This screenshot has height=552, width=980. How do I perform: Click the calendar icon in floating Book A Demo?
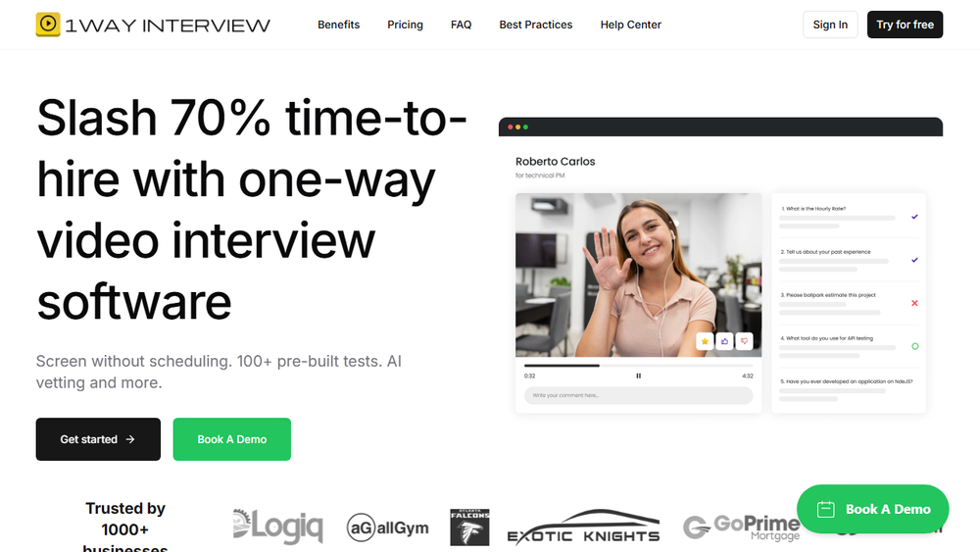pos(825,510)
